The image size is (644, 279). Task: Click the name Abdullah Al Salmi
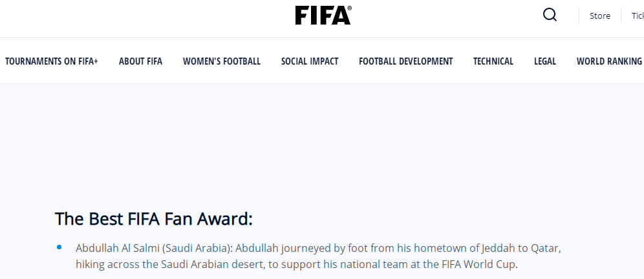118,248
